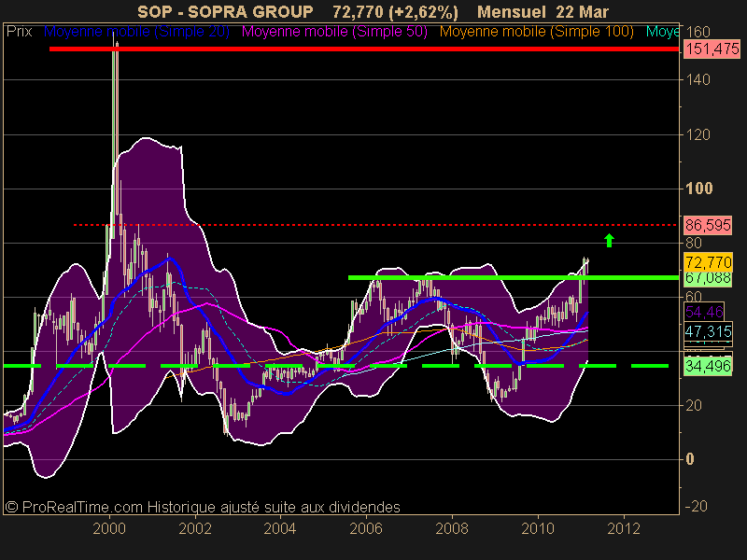Select Moyenne mobile (Simple 100) legend
This screenshot has width=747, height=560.
(x=536, y=32)
